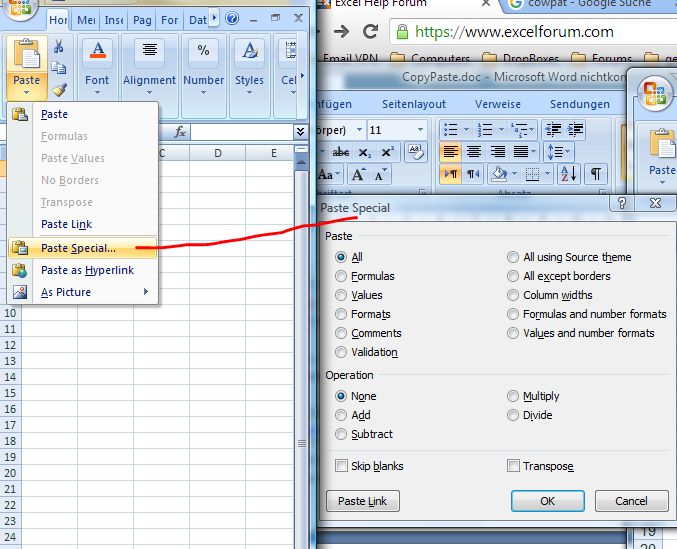The image size is (677, 549).
Task: Click browser address bar excelforum URL
Action: click(x=514, y=32)
